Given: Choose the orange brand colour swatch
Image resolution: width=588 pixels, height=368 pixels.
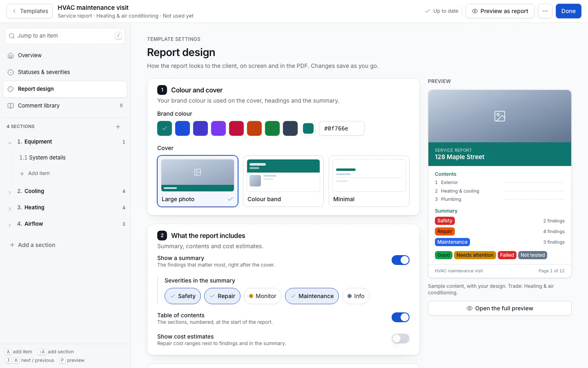Looking at the screenshot, I should point(254,128).
